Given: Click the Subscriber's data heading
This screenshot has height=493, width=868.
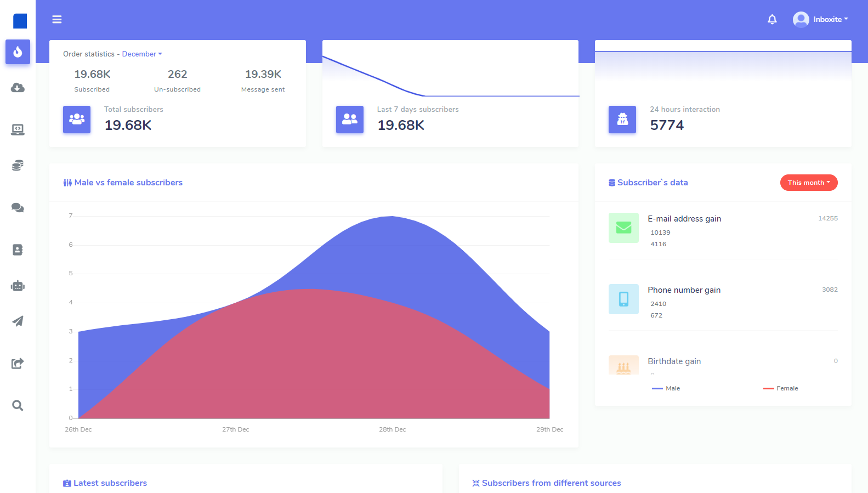Looking at the screenshot, I should coord(648,183).
